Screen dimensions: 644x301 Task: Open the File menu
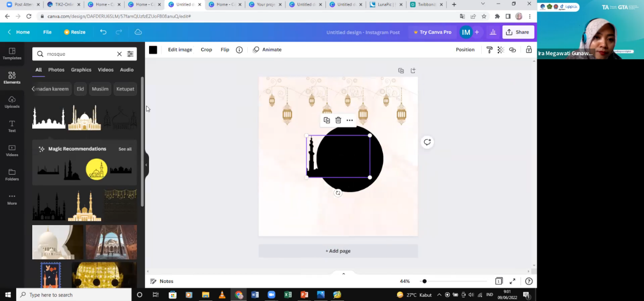click(47, 32)
